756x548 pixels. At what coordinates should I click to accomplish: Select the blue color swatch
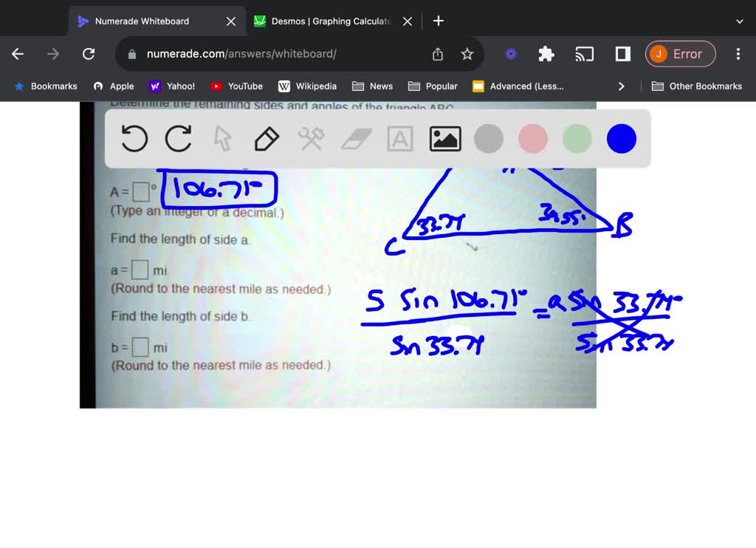[621, 138]
